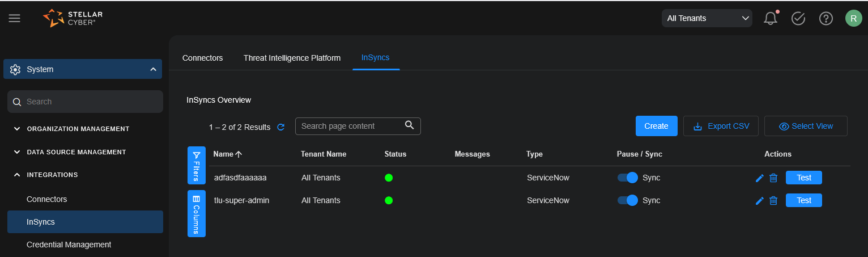The height and width of the screenshot is (257, 868).
Task: Open the hamburger navigation menu
Action: 14,18
